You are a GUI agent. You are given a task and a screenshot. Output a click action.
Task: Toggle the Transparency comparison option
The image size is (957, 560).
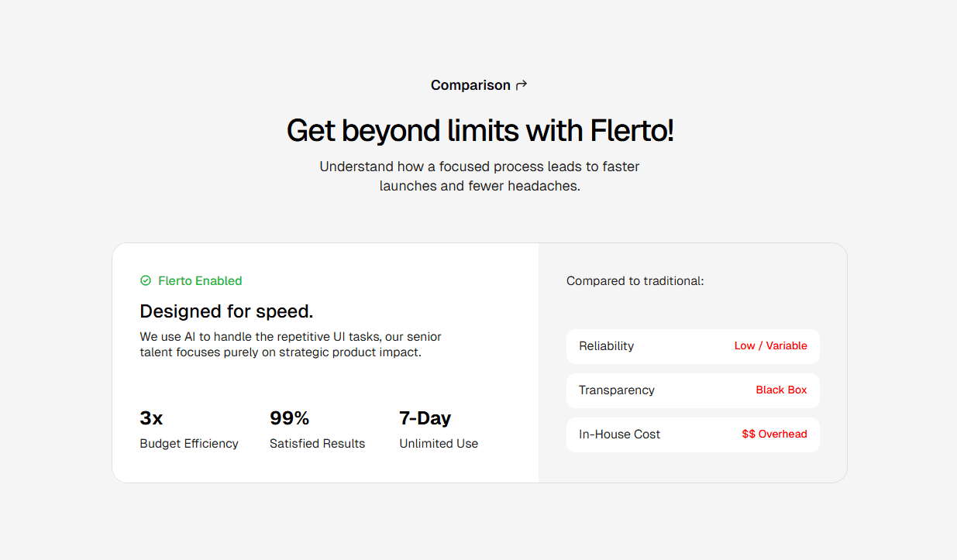[693, 390]
